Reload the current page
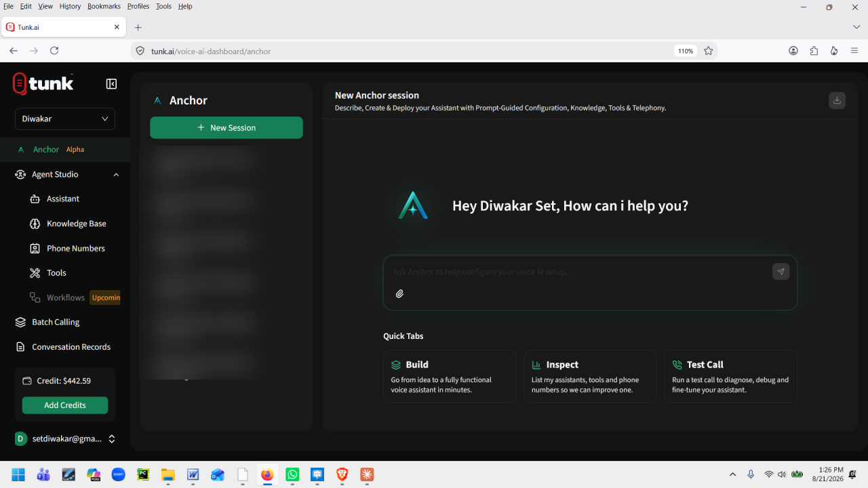 (54, 51)
